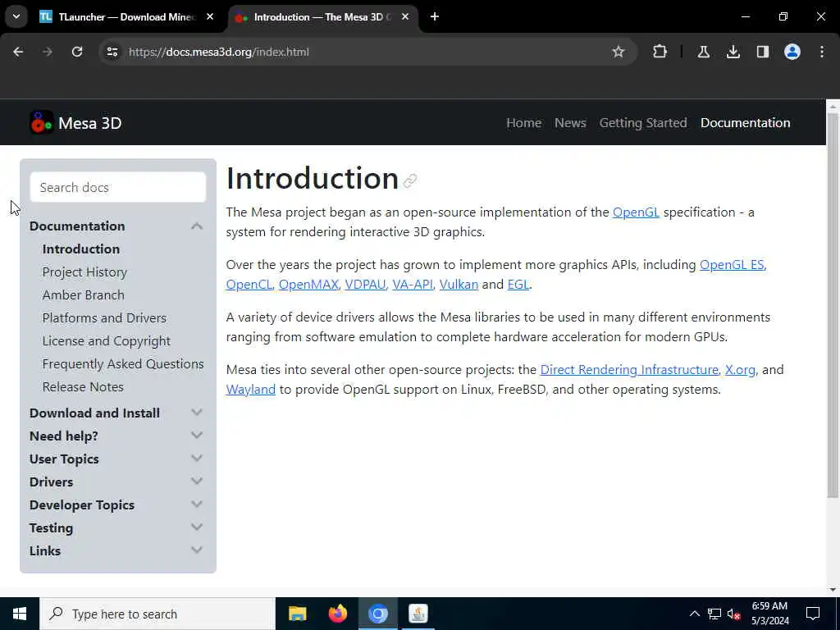Screen dimensions: 840x630
Task: Open the Direct Rendering Infrastructure link
Action: 629,370
